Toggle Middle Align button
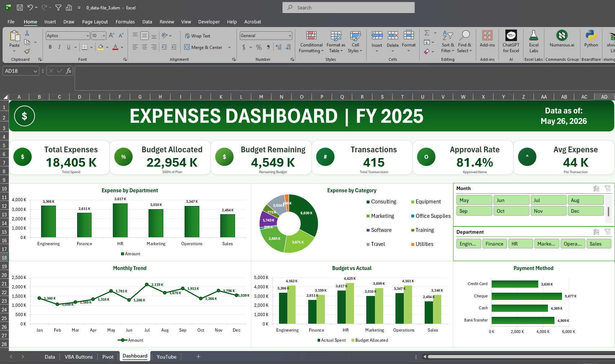Image resolution: width=615 pixels, height=364 pixels. click(x=144, y=35)
